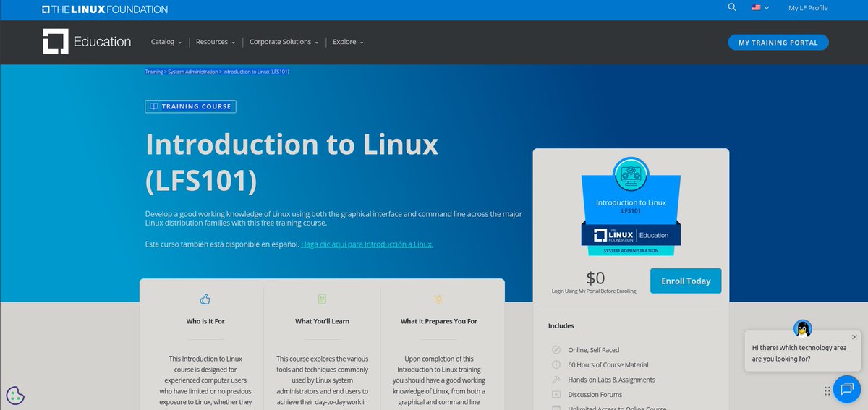
Task: Close the chat greeting popup
Action: (854, 337)
